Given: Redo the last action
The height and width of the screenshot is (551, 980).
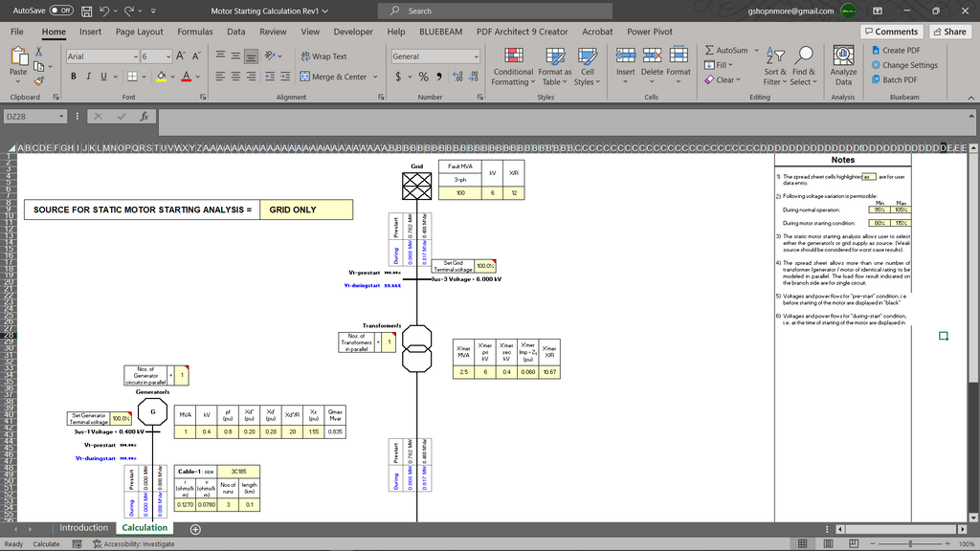Looking at the screenshot, I should pos(129,11).
